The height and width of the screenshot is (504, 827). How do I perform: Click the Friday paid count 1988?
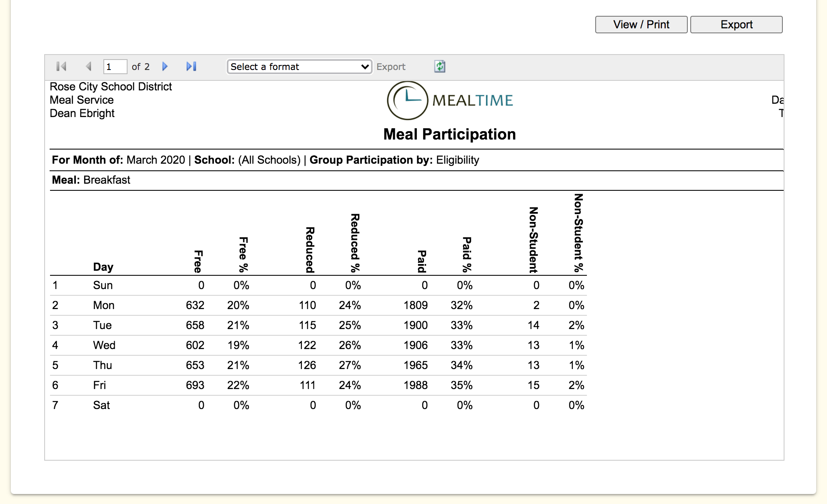[415, 385]
